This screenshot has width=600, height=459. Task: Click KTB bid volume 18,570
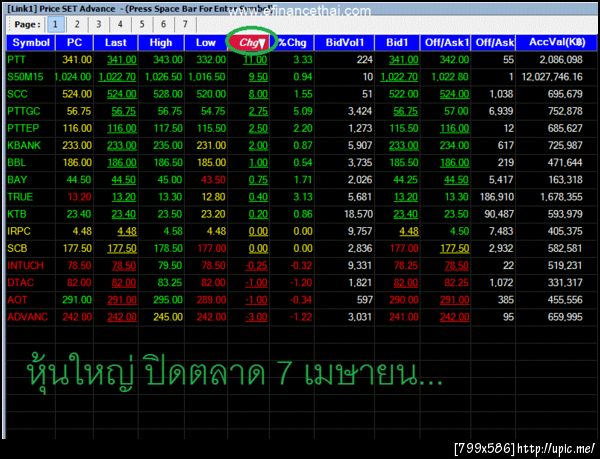tap(358, 214)
